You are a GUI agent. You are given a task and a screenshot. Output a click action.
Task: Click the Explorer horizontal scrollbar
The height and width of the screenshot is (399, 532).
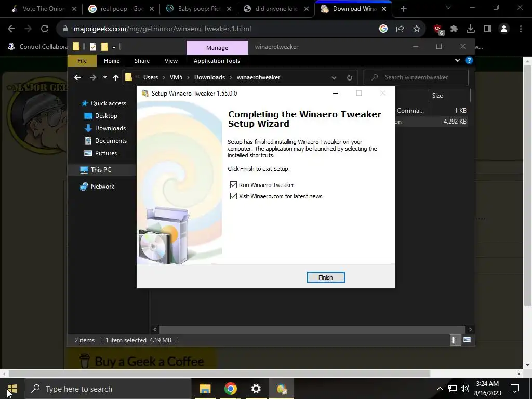(x=312, y=329)
